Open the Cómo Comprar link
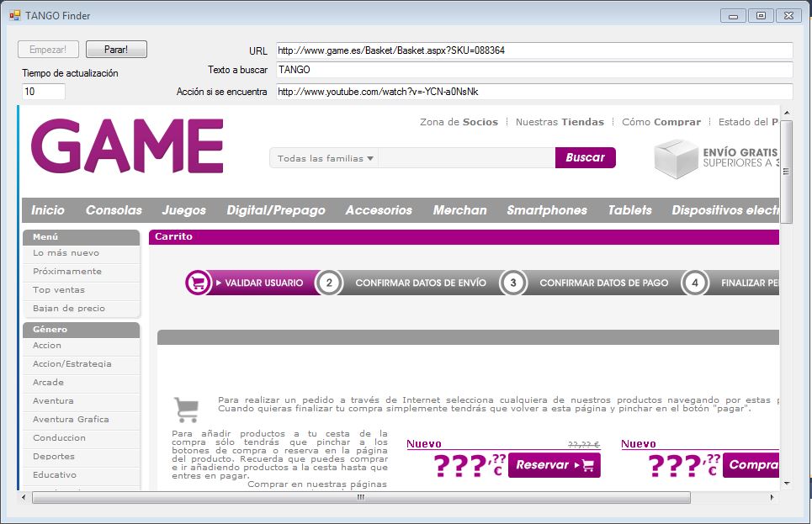 coord(661,122)
